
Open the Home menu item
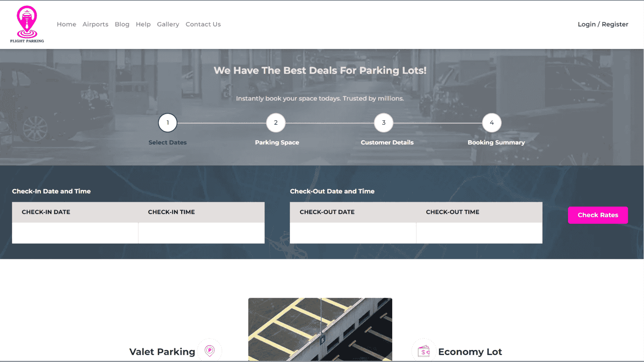click(66, 24)
